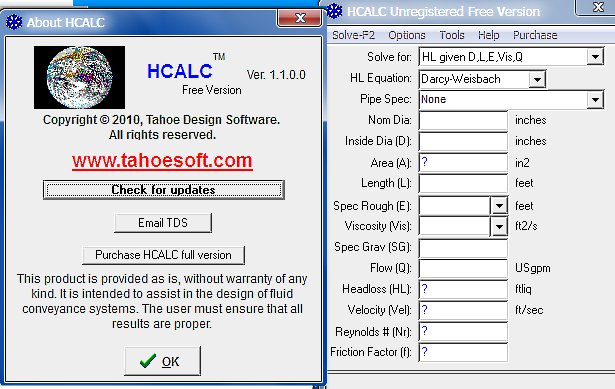Open the www.tahoesoft.com link
Viewport: 615px width, 389px height.
pos(162,161)
